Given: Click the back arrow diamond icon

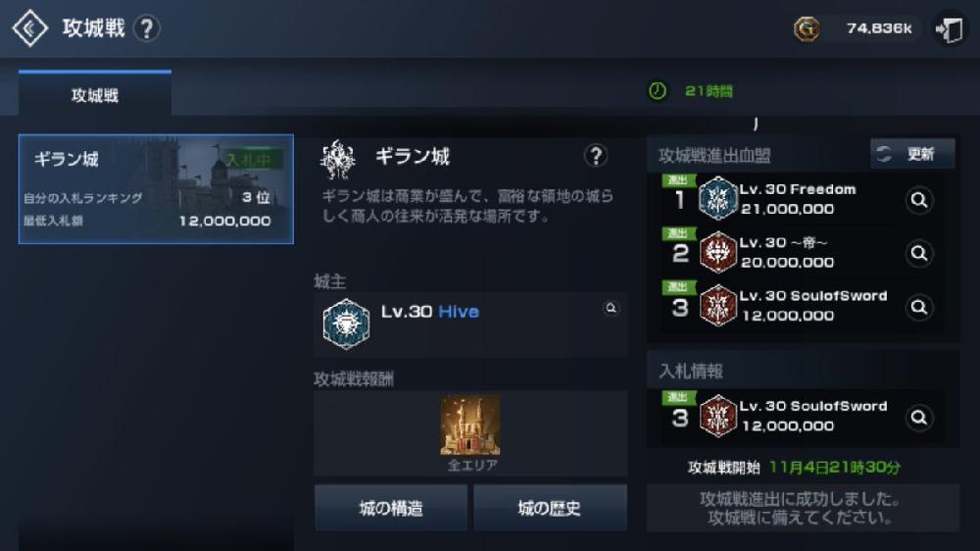Looking at the screenshot, I should [29, 28].
